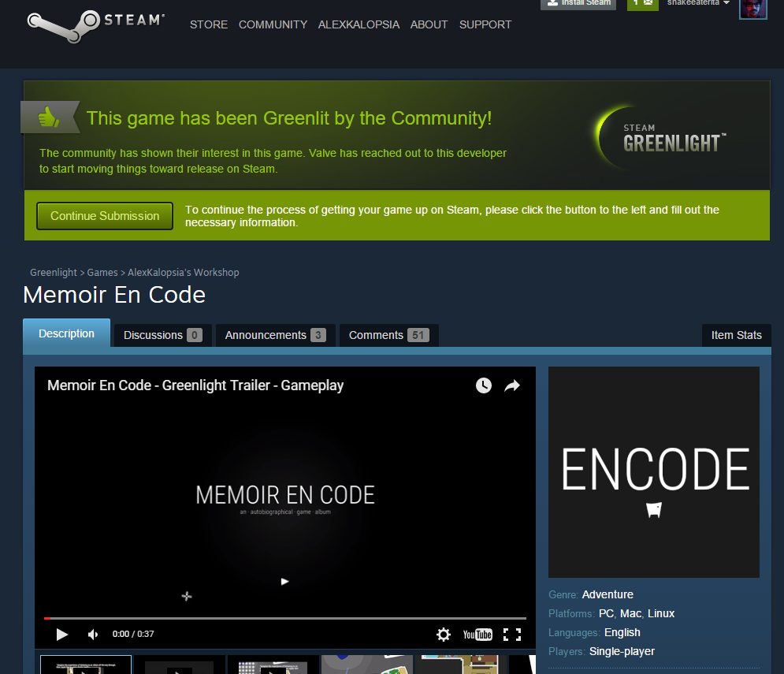Click the small play icon in the video center
784x674 pixels.
[284, 582]
